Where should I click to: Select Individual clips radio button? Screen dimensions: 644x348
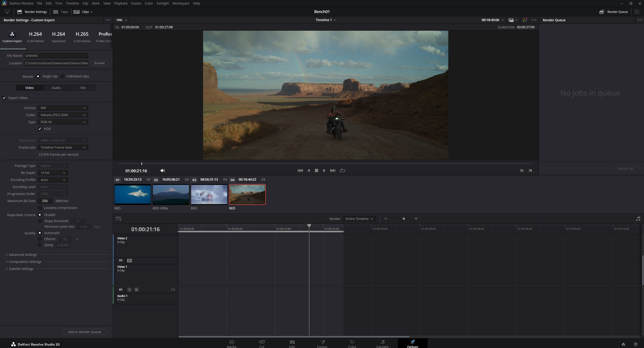(62, 76)
